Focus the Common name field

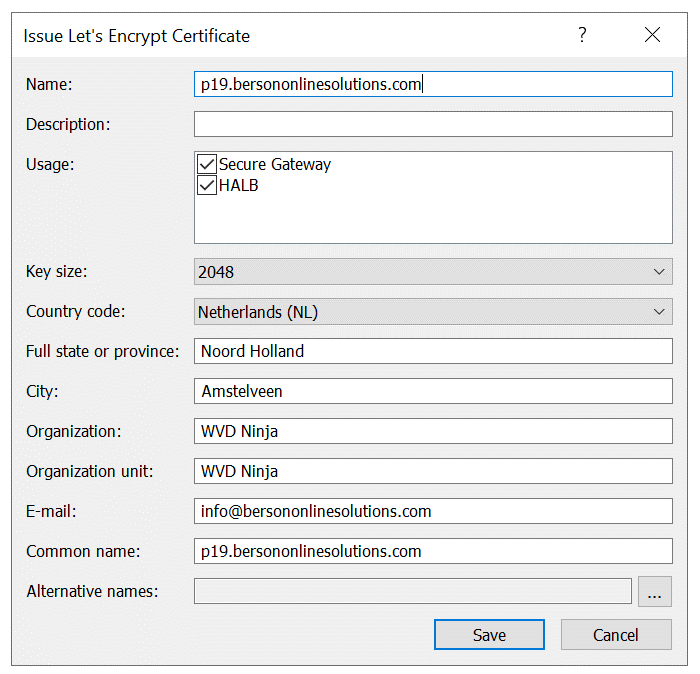tap(433, 551)
